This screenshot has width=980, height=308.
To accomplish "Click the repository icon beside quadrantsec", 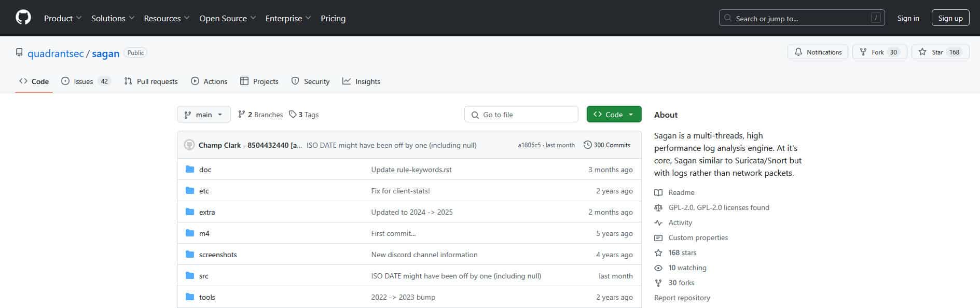I will coord(19,52).
